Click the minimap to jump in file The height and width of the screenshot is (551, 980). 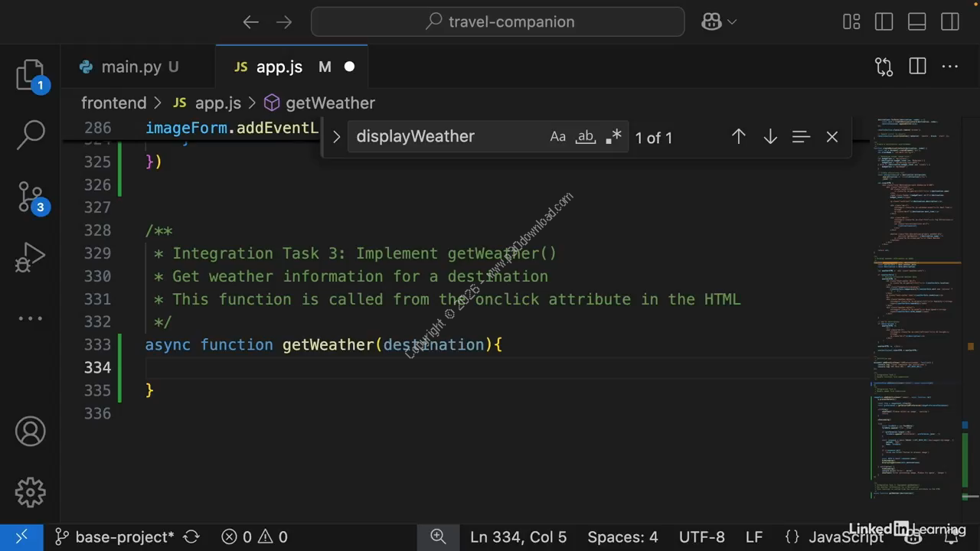915,306
